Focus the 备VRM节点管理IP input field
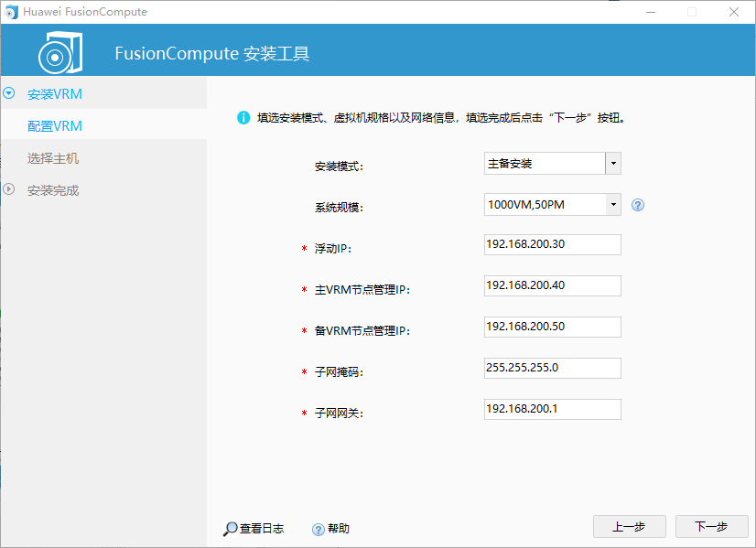Viewport: 756px width, 548px height. click(553, 327)
